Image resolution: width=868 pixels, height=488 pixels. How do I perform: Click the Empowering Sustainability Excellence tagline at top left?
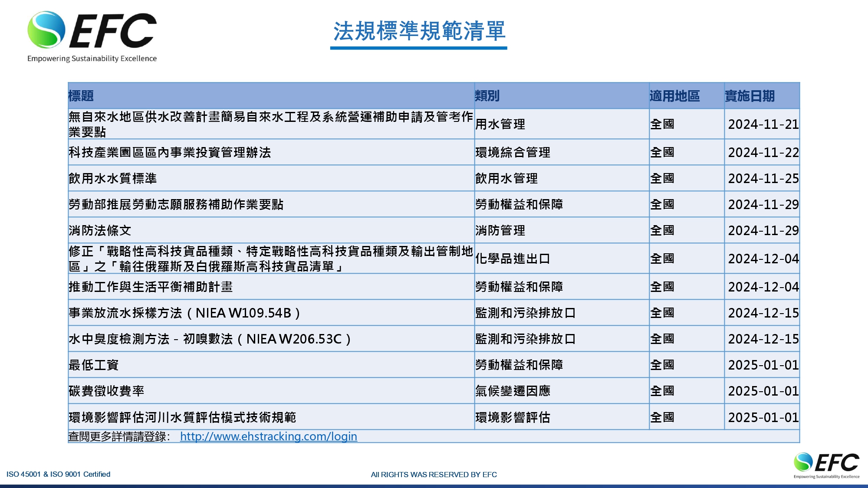pos(92,59)
